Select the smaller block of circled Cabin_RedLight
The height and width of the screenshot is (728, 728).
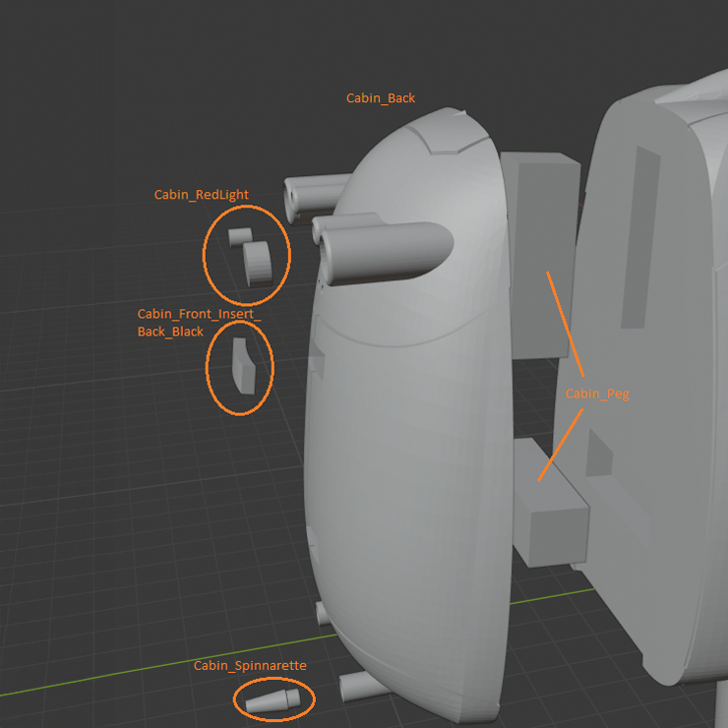[x=240, y=237]
